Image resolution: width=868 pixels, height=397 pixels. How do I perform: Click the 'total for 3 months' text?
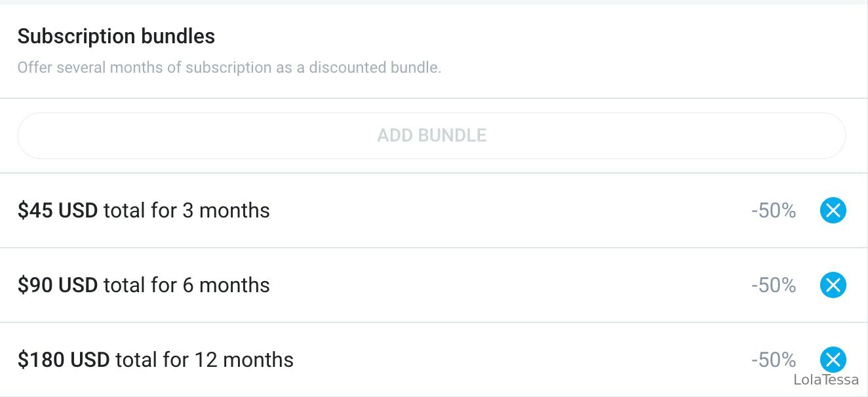(187, 210)
